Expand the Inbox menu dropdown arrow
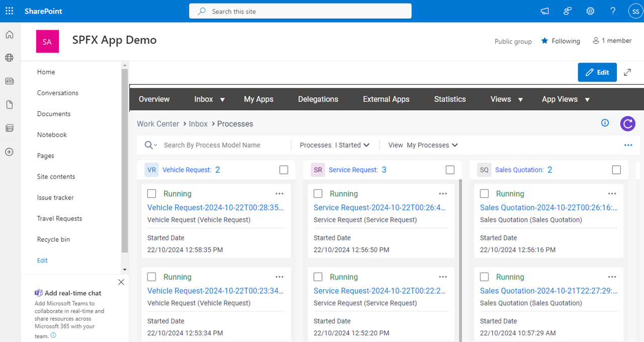644x342 pixels. click(222, 100)
